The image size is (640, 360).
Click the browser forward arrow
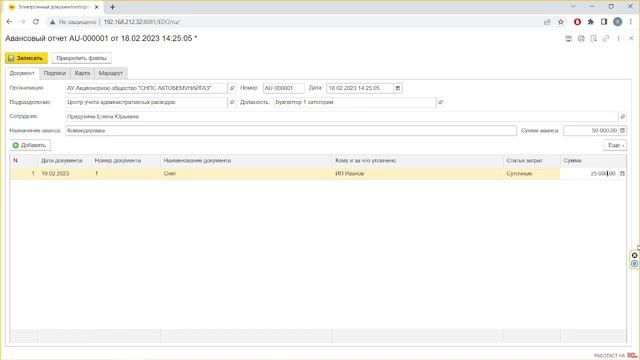(x=22, y=22)
